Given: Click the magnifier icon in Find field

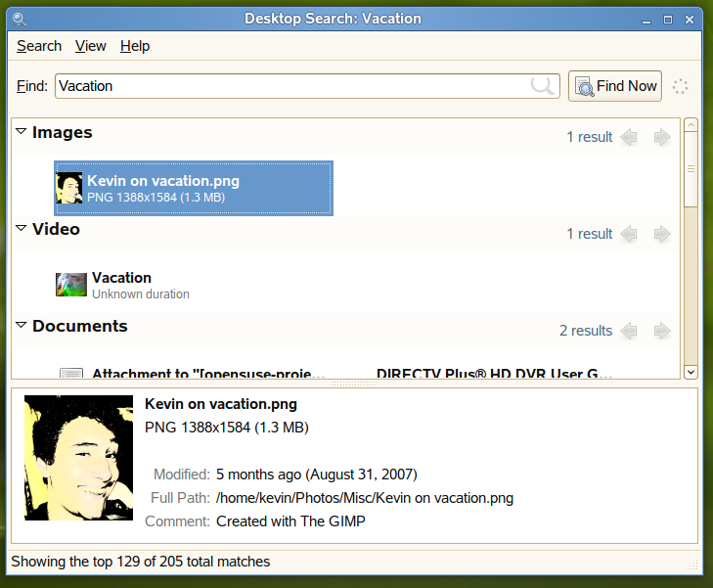Looking at the screenshot, I should [542, 86].
